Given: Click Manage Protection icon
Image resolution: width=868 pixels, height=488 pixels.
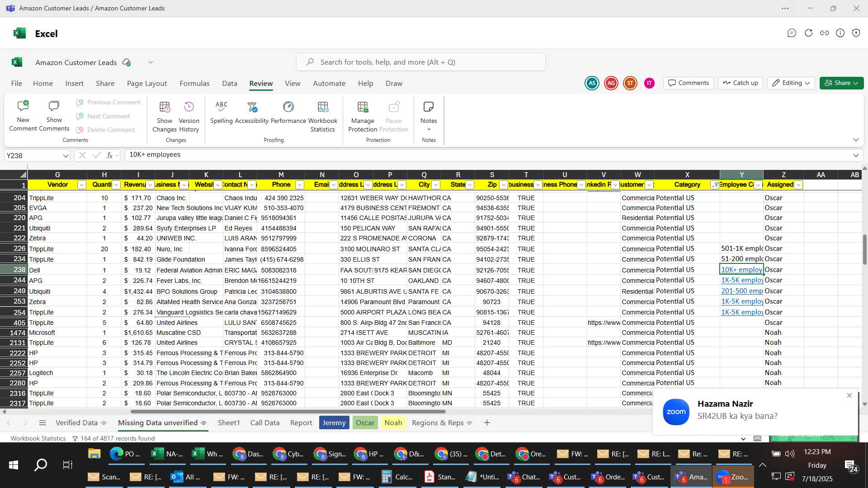Looking at the screenshot, I should [363, 107].
